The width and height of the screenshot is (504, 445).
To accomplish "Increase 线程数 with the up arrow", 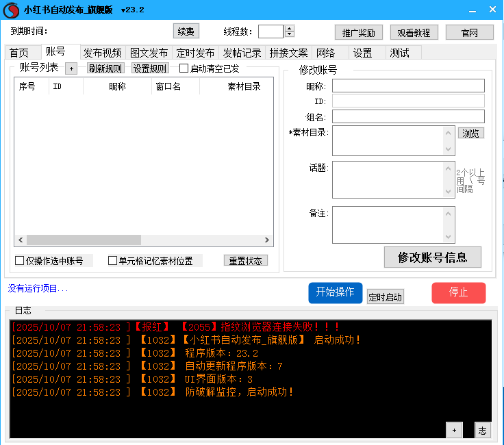I will [290, 28].
